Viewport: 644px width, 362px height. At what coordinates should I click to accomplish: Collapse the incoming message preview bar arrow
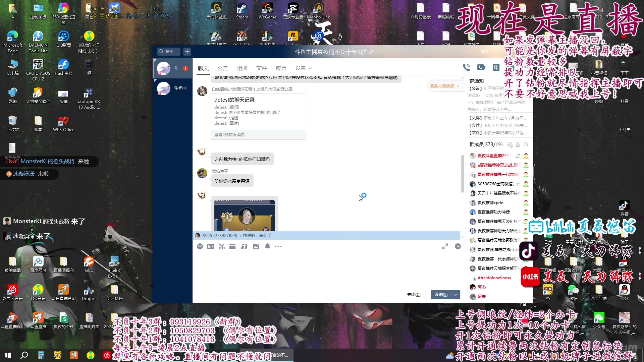pyautogui.click(x=463, y=237)
